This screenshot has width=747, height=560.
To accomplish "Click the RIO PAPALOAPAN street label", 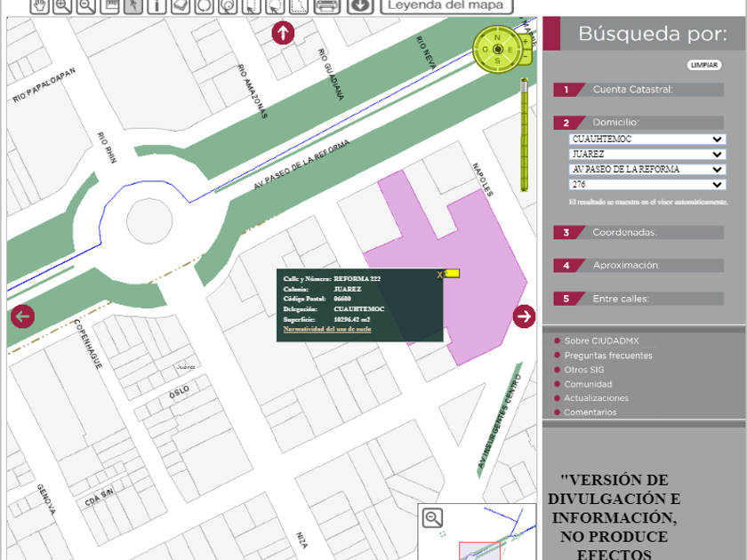I will pyautogui.click(x=44, y=84).
